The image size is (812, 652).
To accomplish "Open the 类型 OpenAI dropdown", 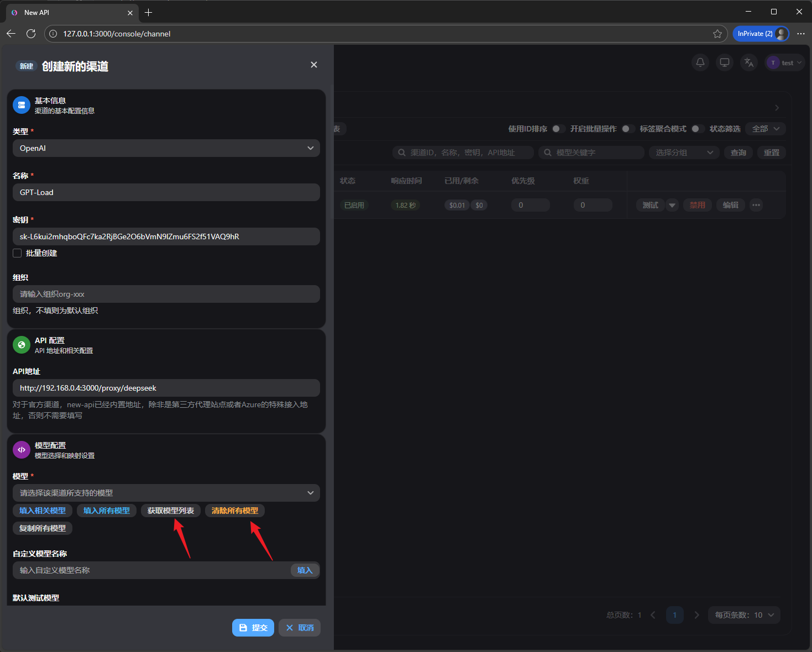I will point(166,148).
